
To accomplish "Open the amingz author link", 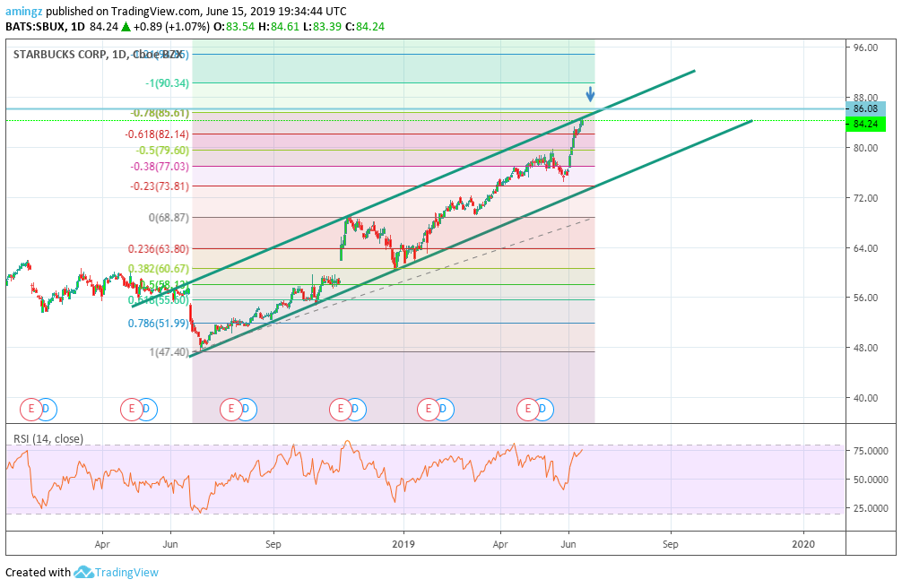I will pyautogui.click(x=23, y=11).
